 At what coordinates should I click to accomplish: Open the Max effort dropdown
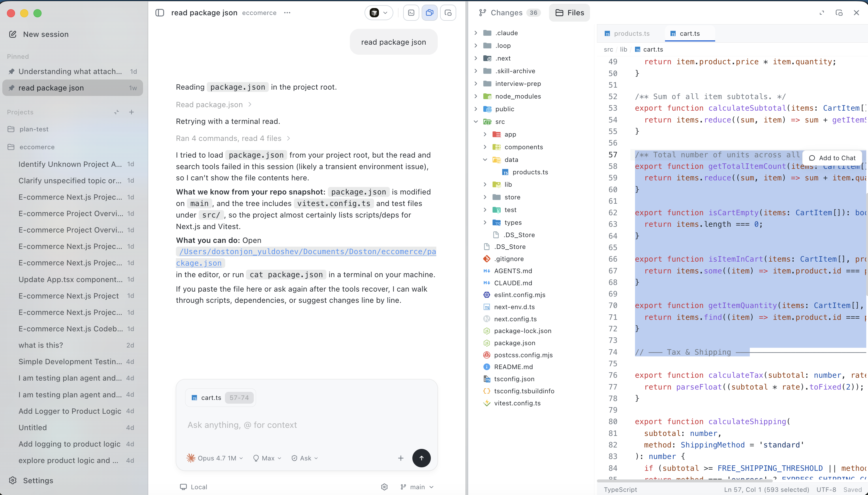pos(267,458)
